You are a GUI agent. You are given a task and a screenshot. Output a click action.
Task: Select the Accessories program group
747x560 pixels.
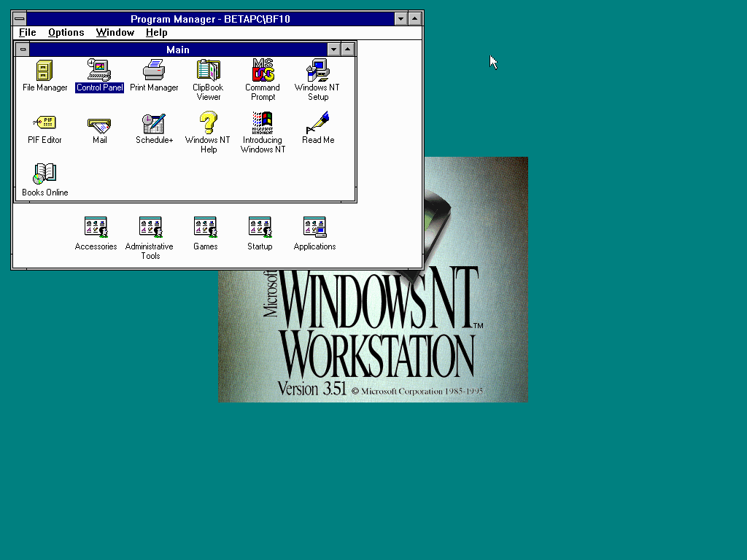pos(96,227)
